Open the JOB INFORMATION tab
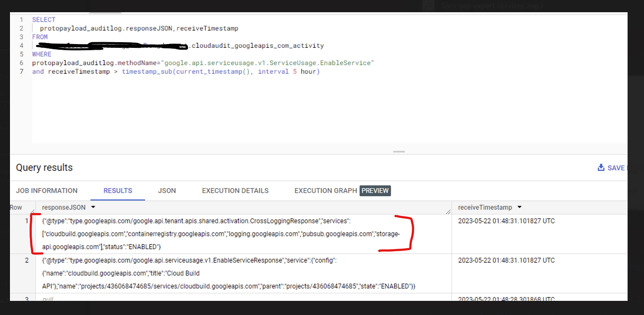The image size is (644, 315). click(x=46, y=190)
